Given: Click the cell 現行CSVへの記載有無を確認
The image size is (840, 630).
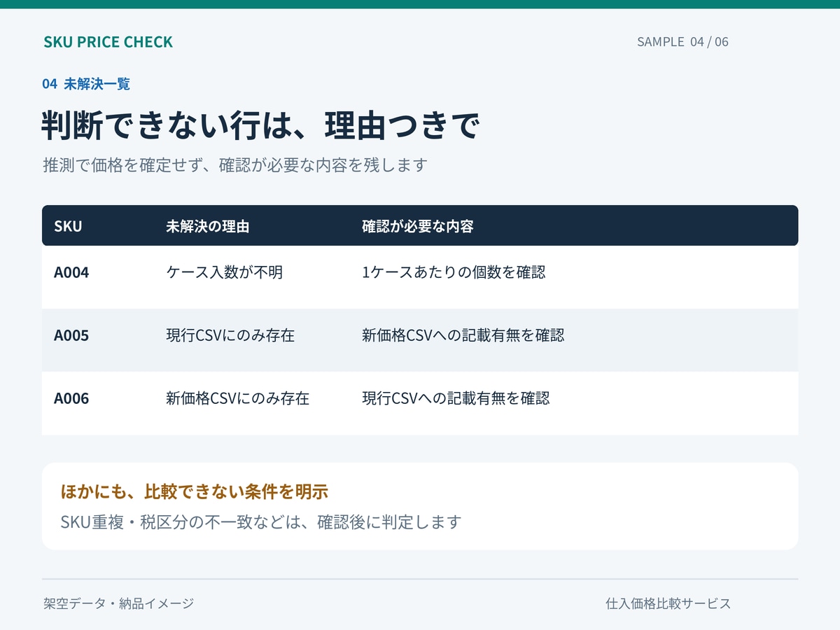Looking at the screenshot, I should [456, 398].
